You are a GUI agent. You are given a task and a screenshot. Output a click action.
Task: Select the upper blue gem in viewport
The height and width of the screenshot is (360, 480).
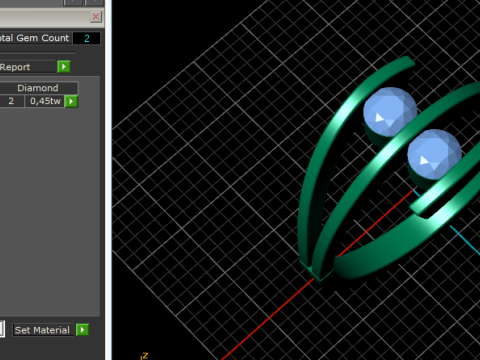point(389,112)
